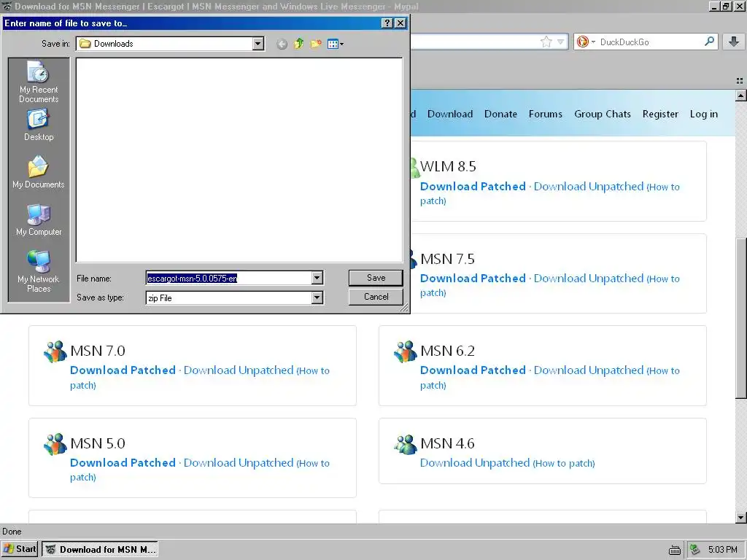Viewport: 747px width, 560px height.
Task: Click the vertical scrollbar thumb
Action: click(x=740, y=318)
